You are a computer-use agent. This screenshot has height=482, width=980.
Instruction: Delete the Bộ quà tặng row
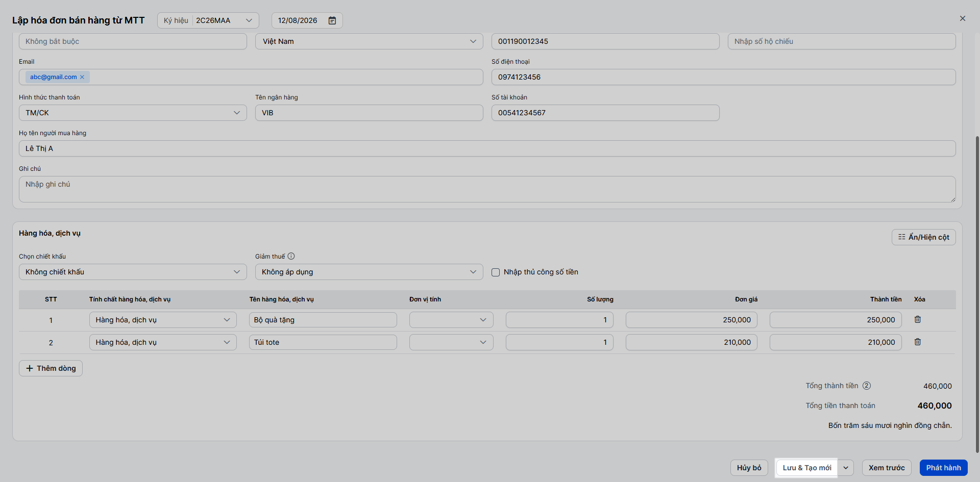(918, 319)
